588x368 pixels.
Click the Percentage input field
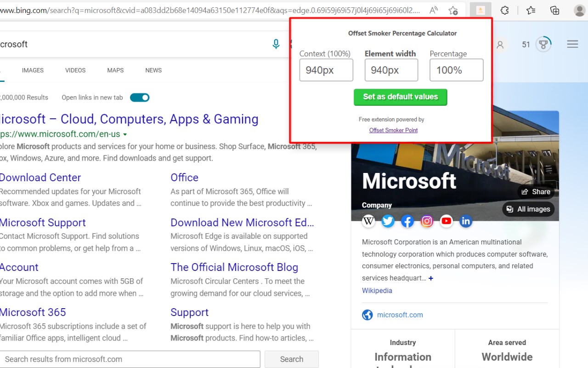click(457, 70)
